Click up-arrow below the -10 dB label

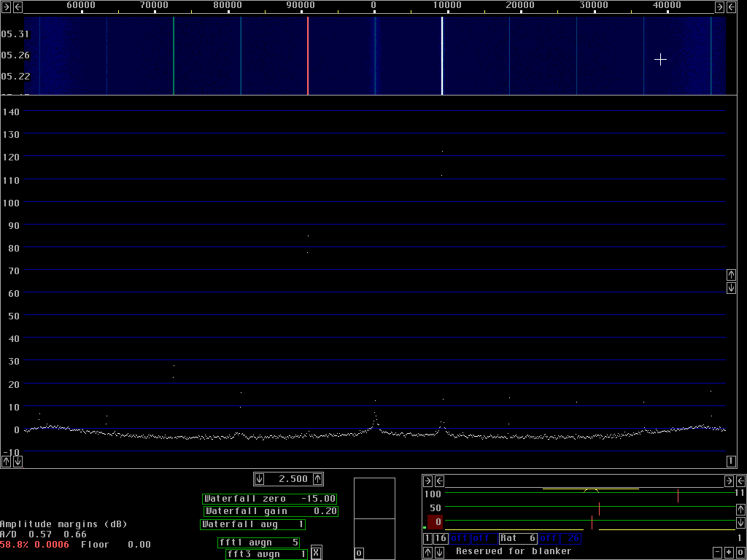(x=6, y=461)
